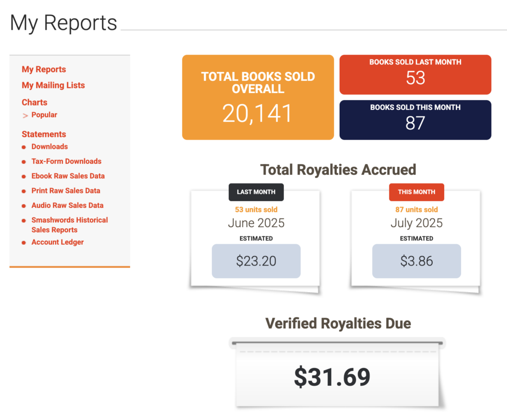
Task: Open the Statements section link
Action: [x=44, y=134]
